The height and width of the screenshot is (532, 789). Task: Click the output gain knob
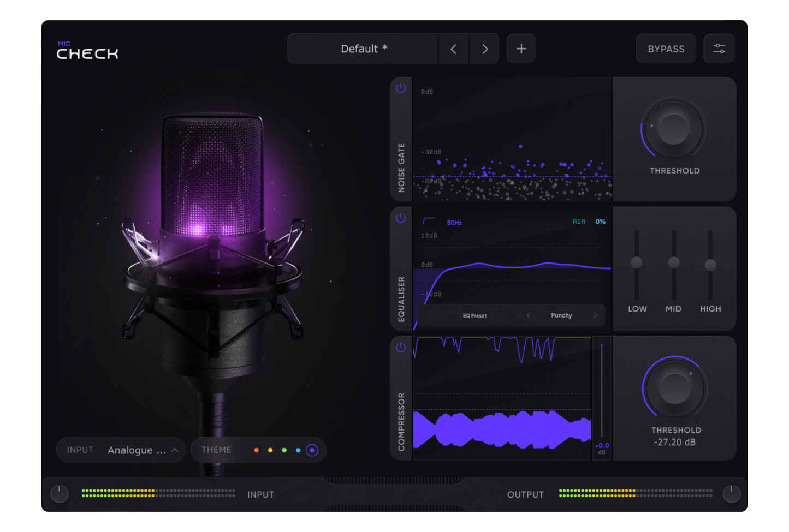click(x=732, y=494)
